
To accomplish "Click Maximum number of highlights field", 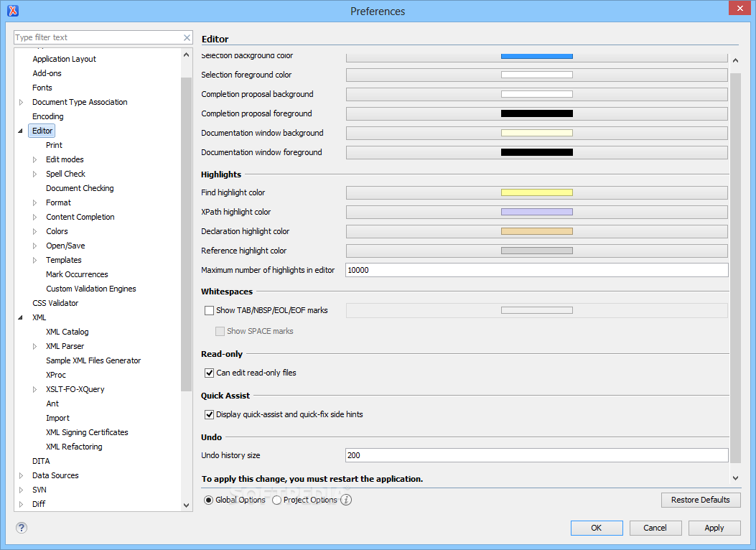I will [536, 270].
